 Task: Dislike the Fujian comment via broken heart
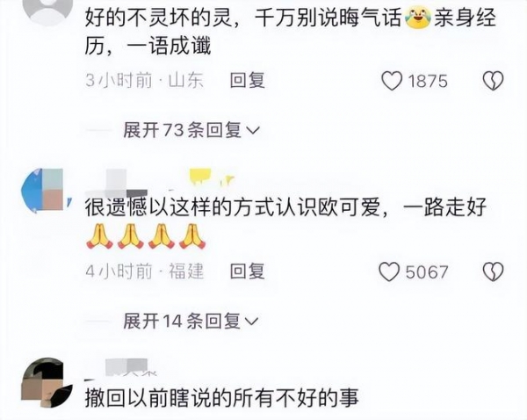coord(493,272)
